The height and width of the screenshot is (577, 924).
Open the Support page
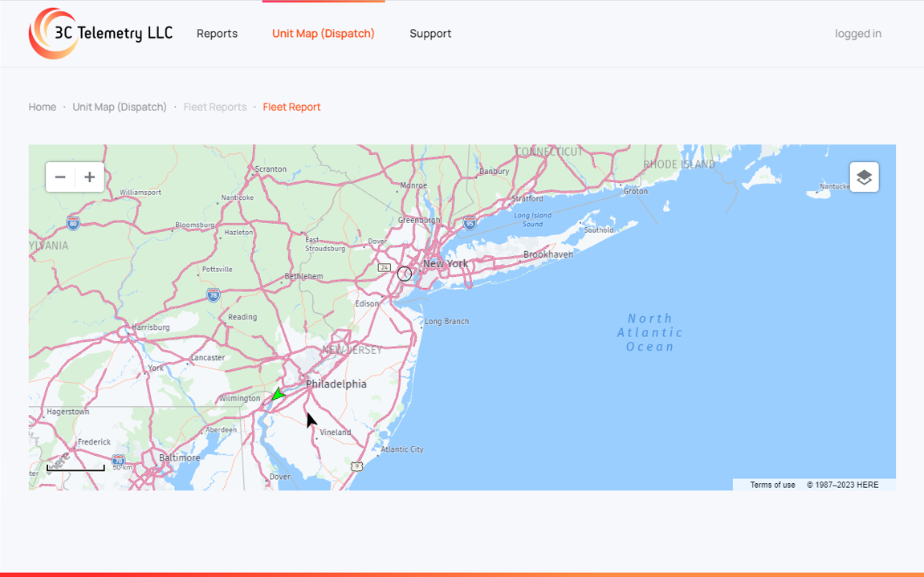point(430,34)
